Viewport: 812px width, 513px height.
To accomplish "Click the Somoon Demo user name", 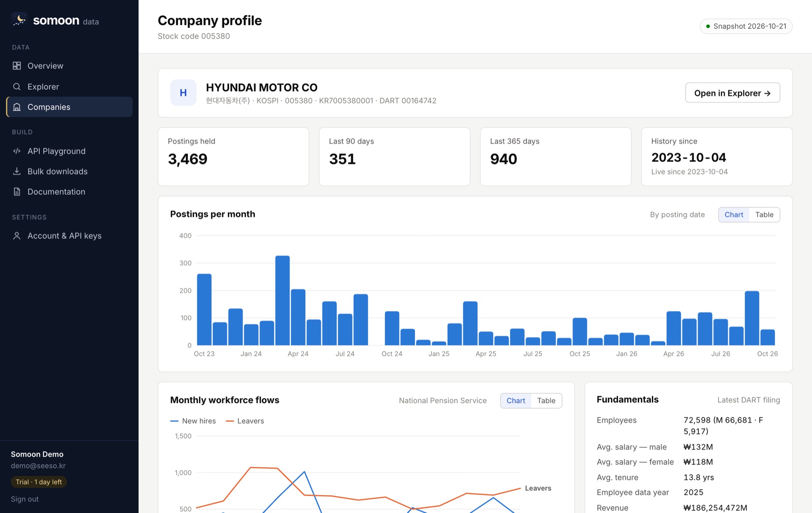I will pyautogui.click(x=37, y=454).
